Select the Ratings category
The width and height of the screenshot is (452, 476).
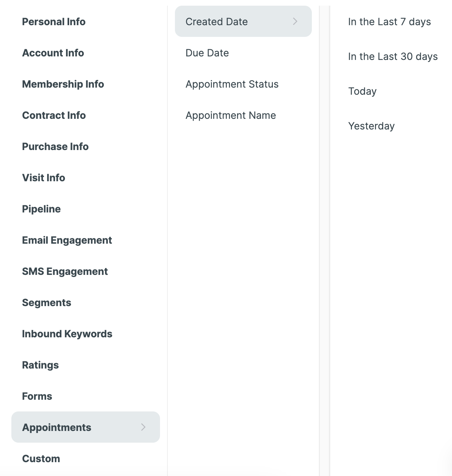[x=40, y=365]
